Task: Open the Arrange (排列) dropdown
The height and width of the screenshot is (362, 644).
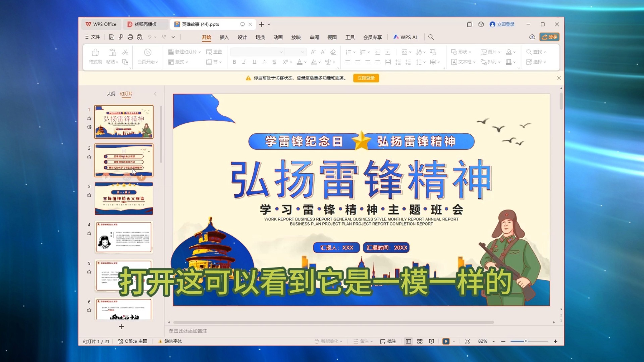Action: (490, 62)
